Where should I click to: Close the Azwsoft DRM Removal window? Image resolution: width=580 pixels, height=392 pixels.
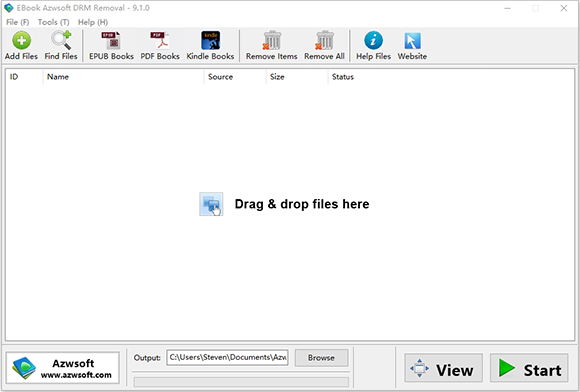coord(563,8)
